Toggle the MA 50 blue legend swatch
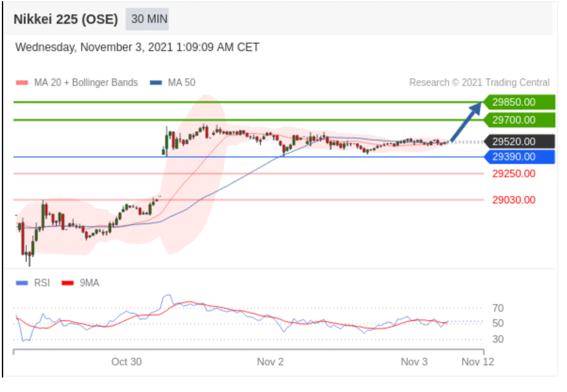 [156, 83]
